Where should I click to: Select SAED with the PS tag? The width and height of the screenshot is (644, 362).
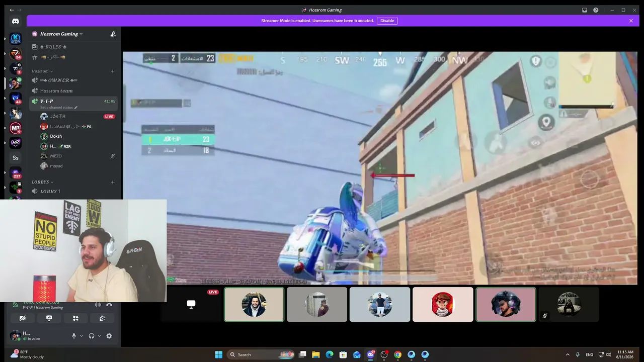tap(78, 127)
